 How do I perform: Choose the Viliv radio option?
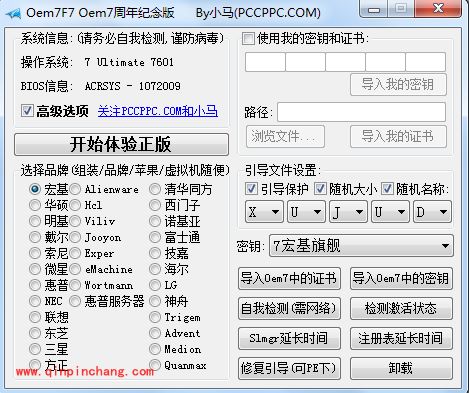[75, 221]
